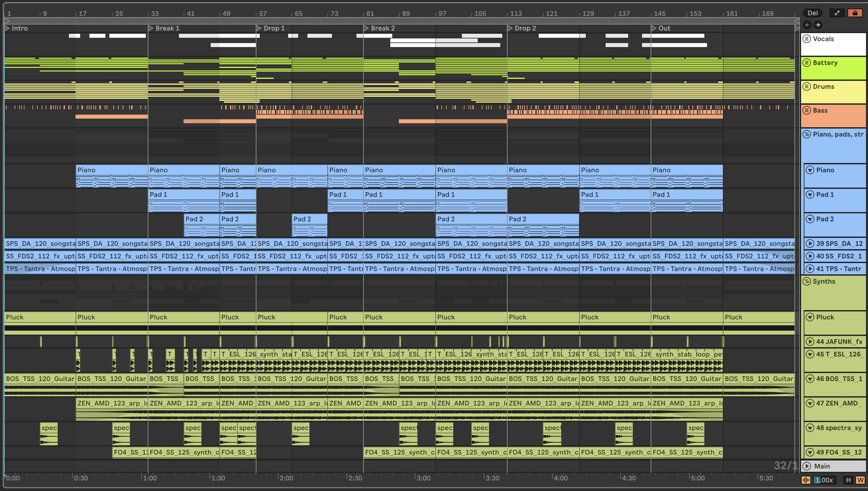
Task: Jump to next locator arrow
Action: 818,25
